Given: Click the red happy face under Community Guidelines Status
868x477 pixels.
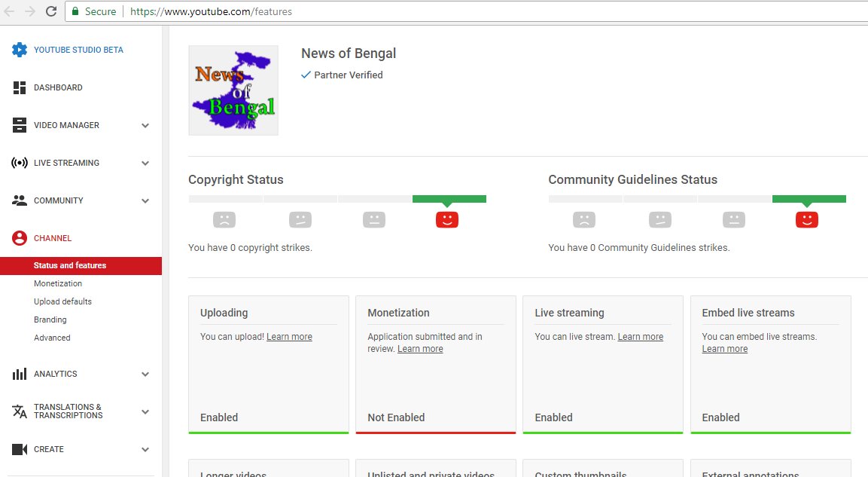Looking at the screenshot, I should click(x=806, y=220).
